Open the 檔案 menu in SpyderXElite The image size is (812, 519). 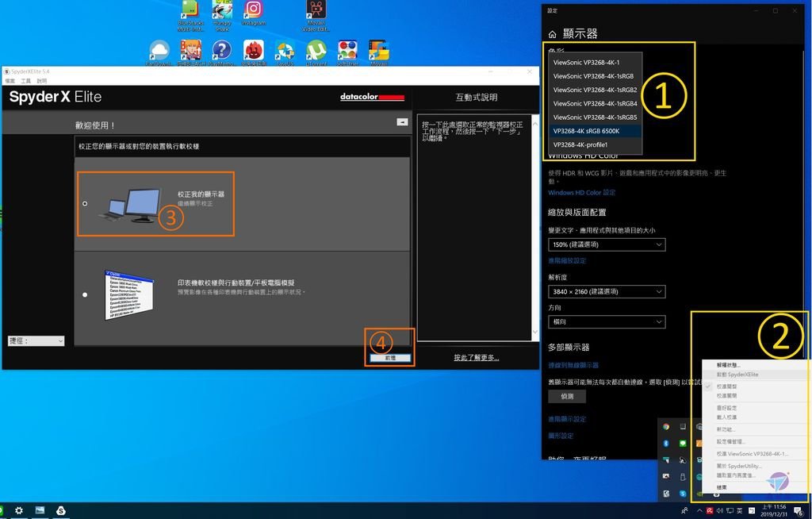pyautogui.click(x=10, y=81)
